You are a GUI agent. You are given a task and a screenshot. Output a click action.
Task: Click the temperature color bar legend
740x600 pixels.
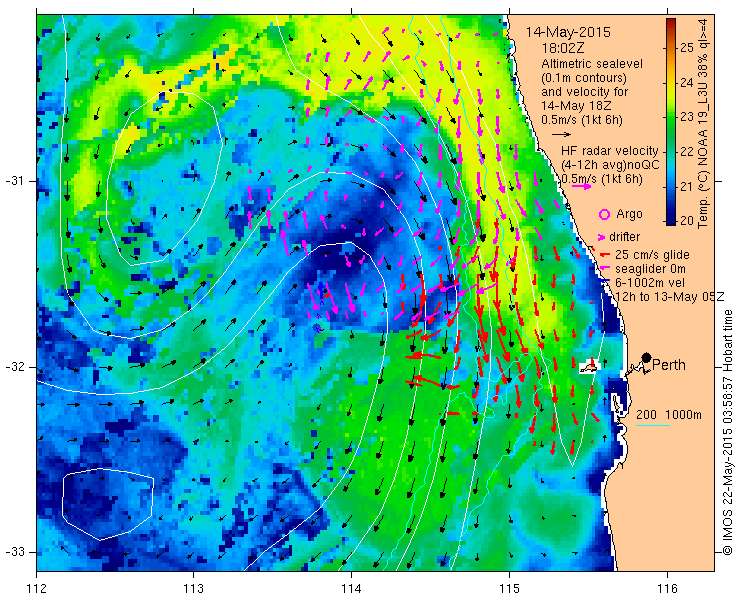[671, 121]
